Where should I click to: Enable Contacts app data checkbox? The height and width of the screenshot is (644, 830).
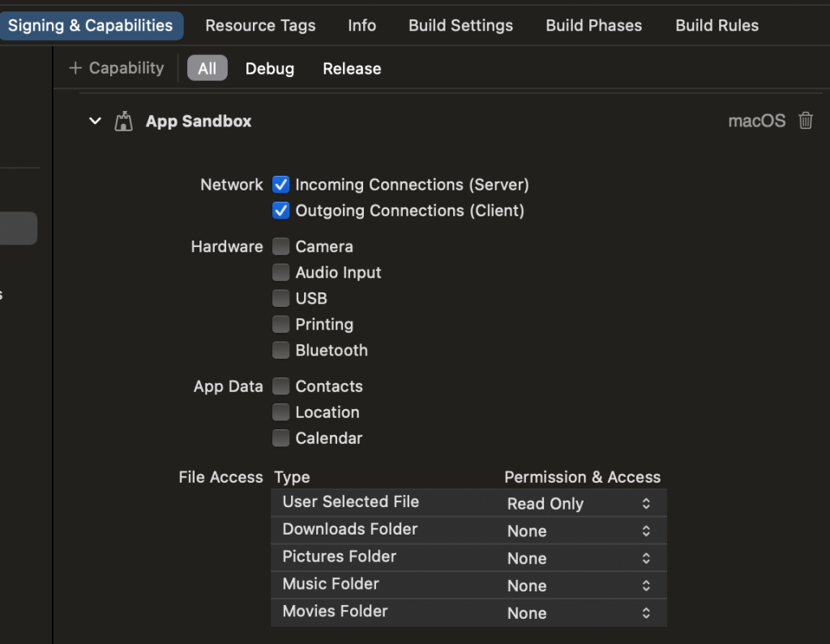(281, 386)
